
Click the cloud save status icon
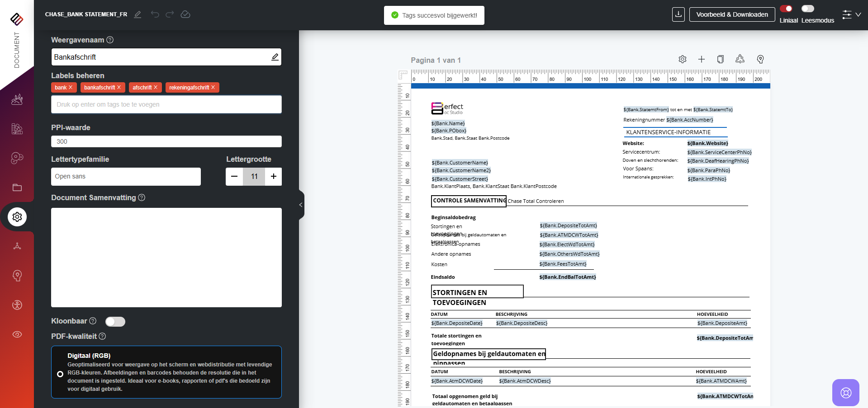185,14
